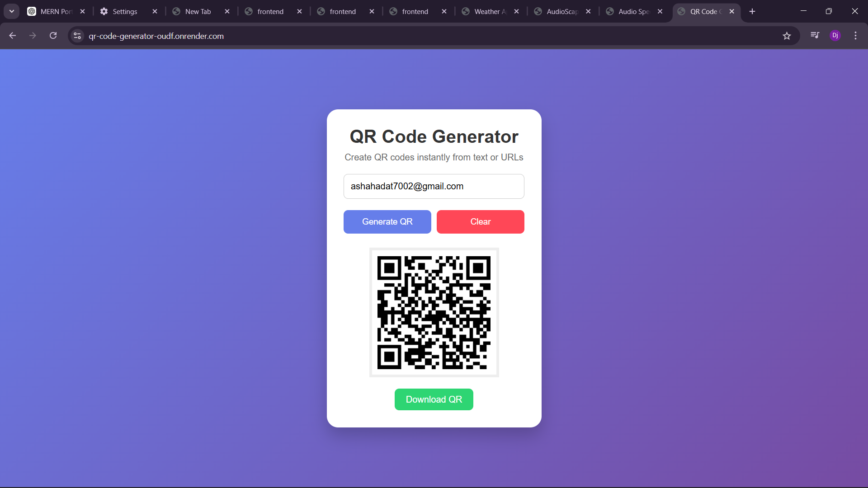Viewport: 868px width, 488px height.
Task: Close the AudioScape tab
Action: point(588,11)
